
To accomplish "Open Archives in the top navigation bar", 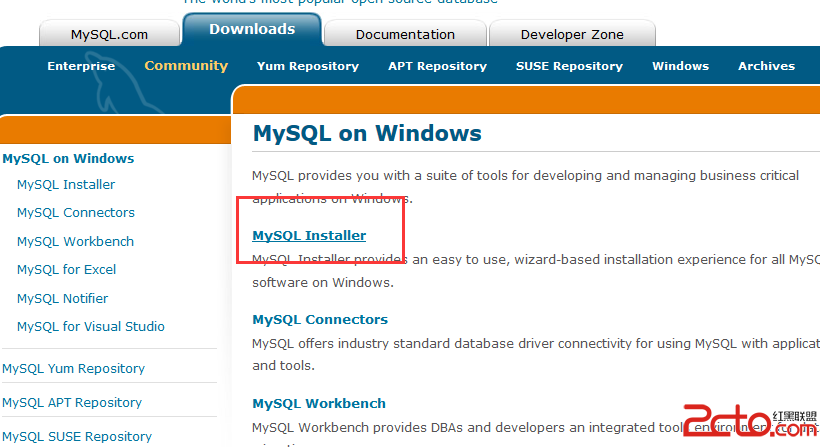I will coord(767,66).
